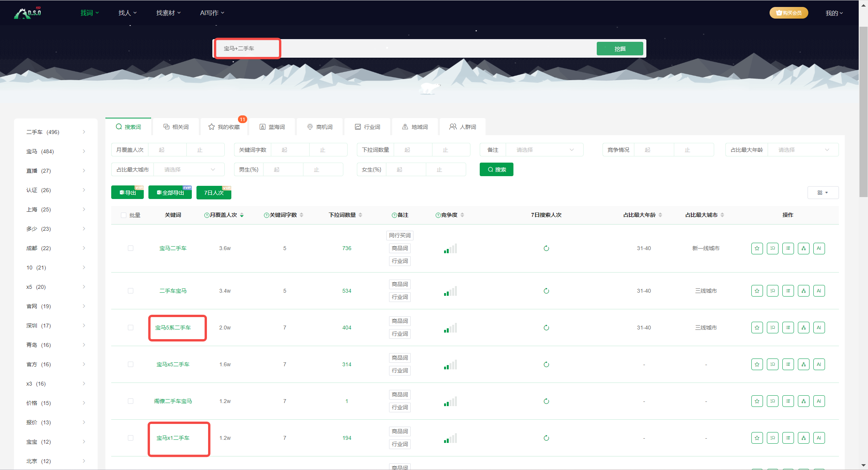Star the 二手车宝马 keyword row
The image size is (868, 470).
(x=757, y=291)
